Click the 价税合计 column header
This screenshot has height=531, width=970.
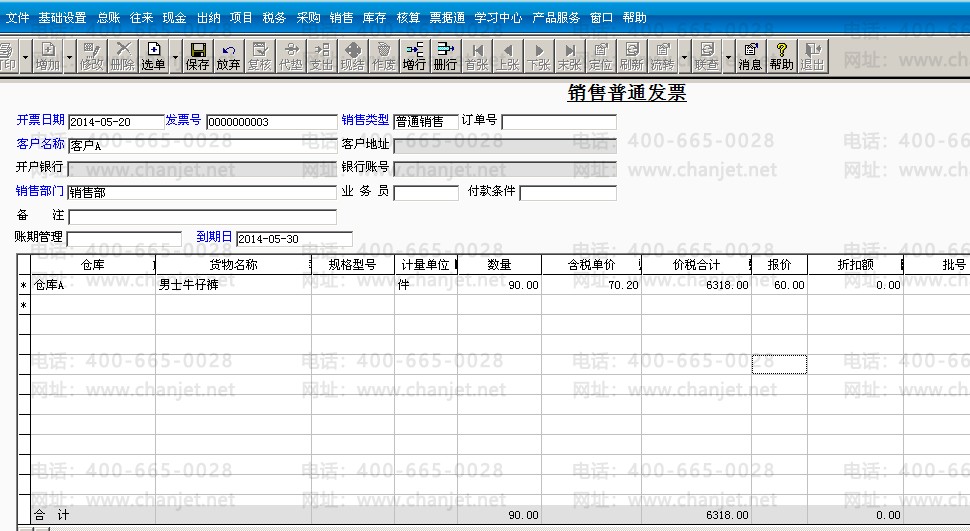pos(697,265)
